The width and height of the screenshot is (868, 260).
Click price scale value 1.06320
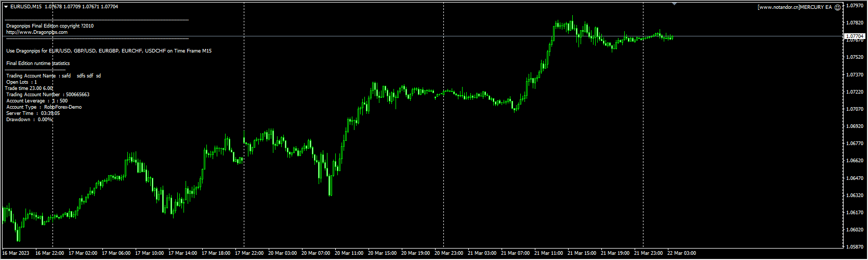(855, 196)
